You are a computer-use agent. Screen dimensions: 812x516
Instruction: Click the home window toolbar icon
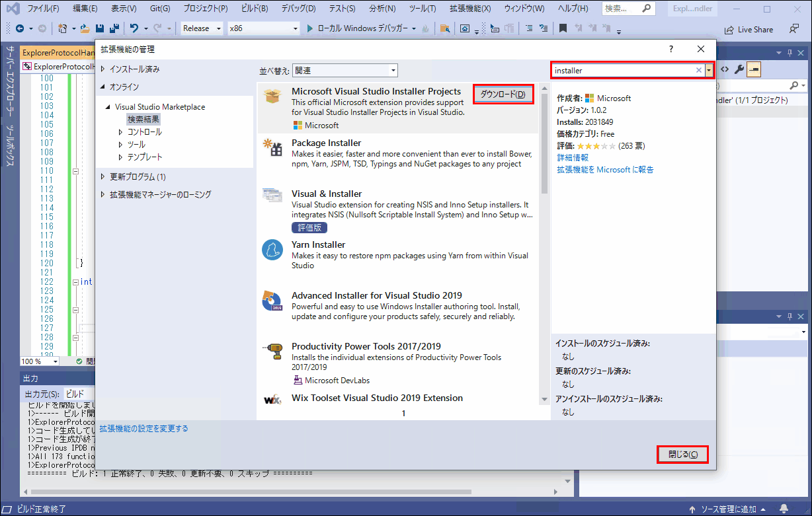[466, 28]
